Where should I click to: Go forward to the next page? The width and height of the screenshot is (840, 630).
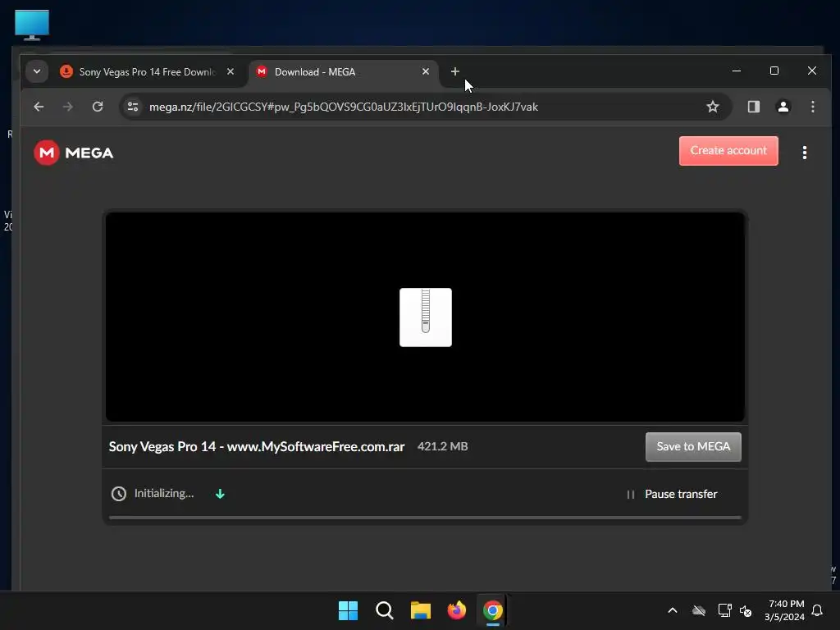pyautogui.click(x=67, y=107)
